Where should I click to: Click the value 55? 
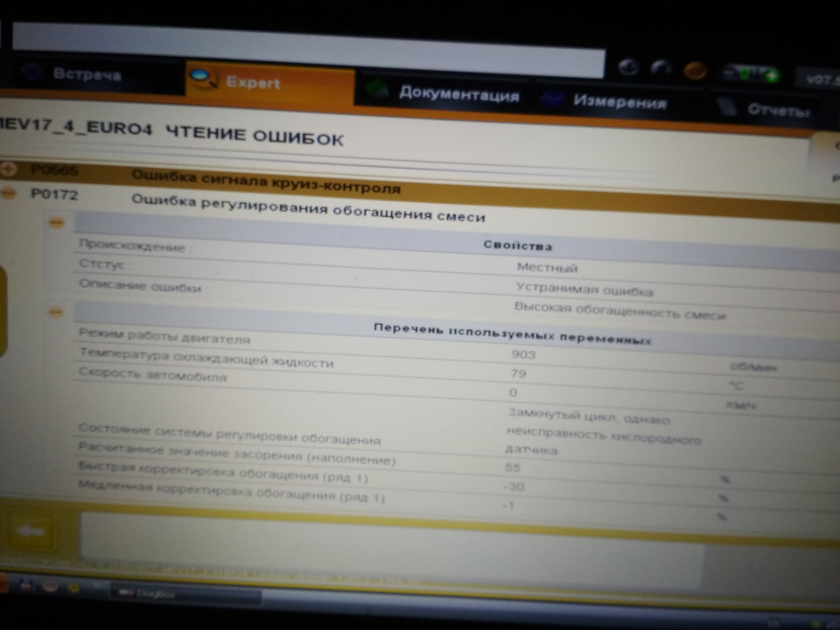512,467
